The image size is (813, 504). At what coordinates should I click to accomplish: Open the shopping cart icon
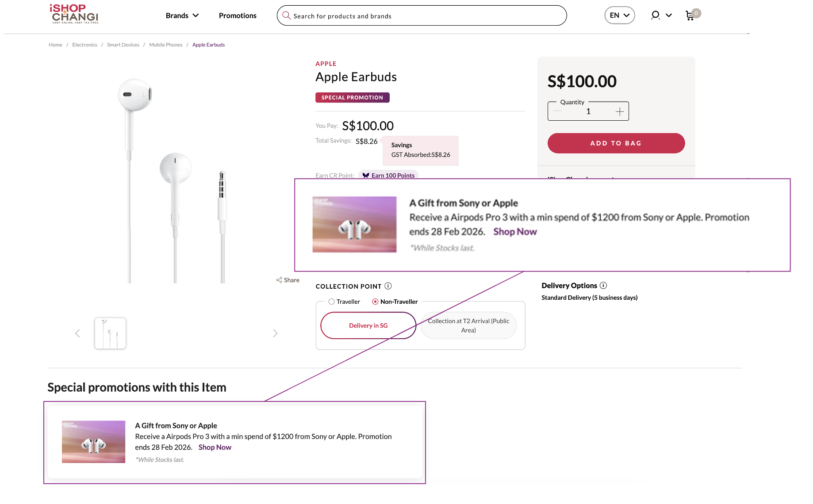tap(690, 15)
